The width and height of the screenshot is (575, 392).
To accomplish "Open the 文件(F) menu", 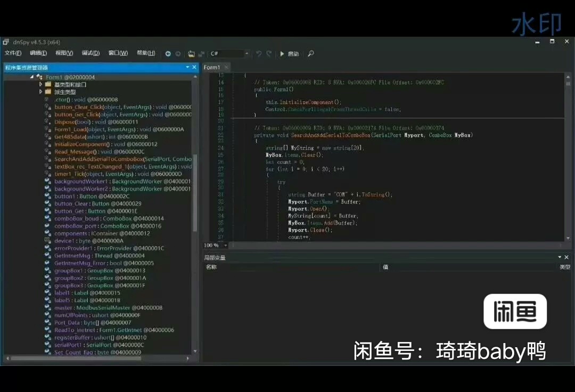I will pos(13,53).
